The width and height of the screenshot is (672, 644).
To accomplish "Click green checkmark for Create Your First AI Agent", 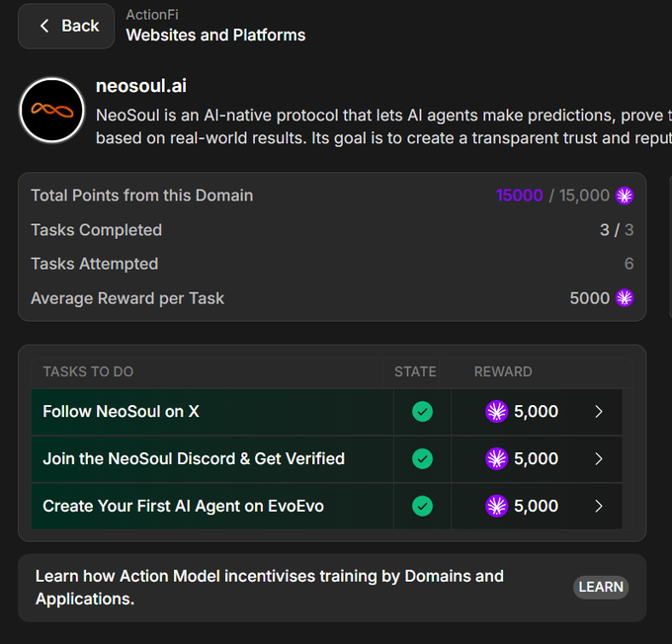I will click(x=422, y=506).
